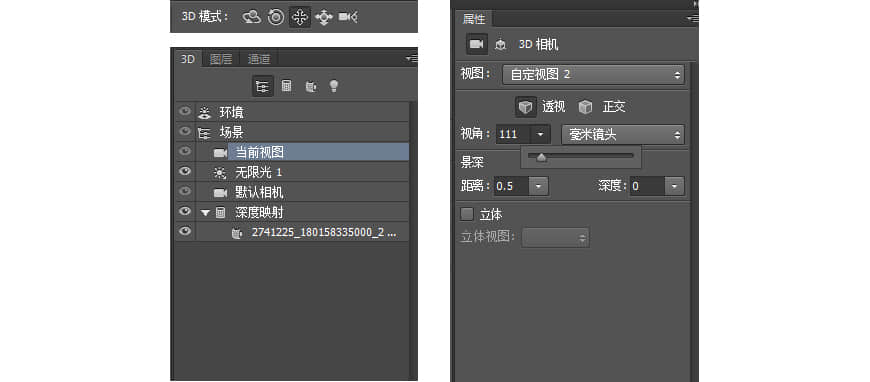Activate the 3D zoom camera icon

tap(348, 17)
